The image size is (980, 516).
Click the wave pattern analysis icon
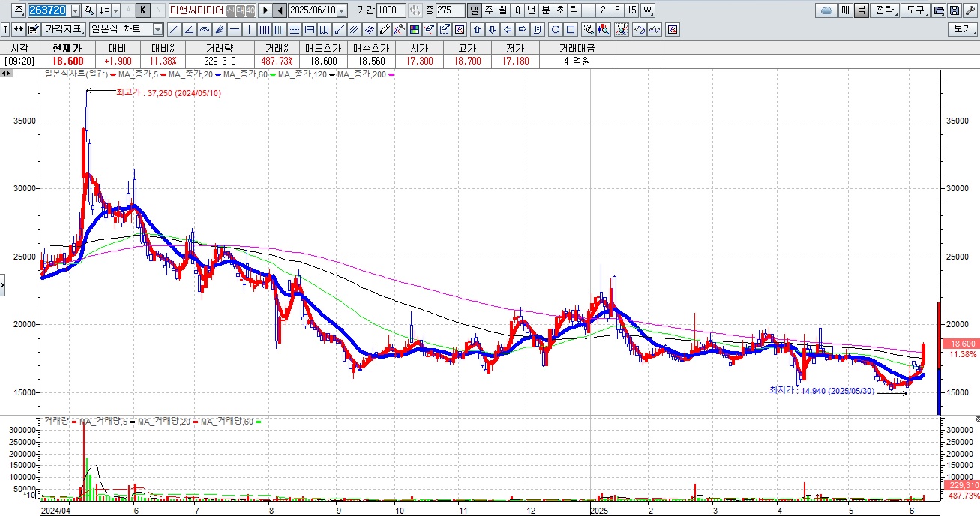pyautogui.click(x=640, y=29)
